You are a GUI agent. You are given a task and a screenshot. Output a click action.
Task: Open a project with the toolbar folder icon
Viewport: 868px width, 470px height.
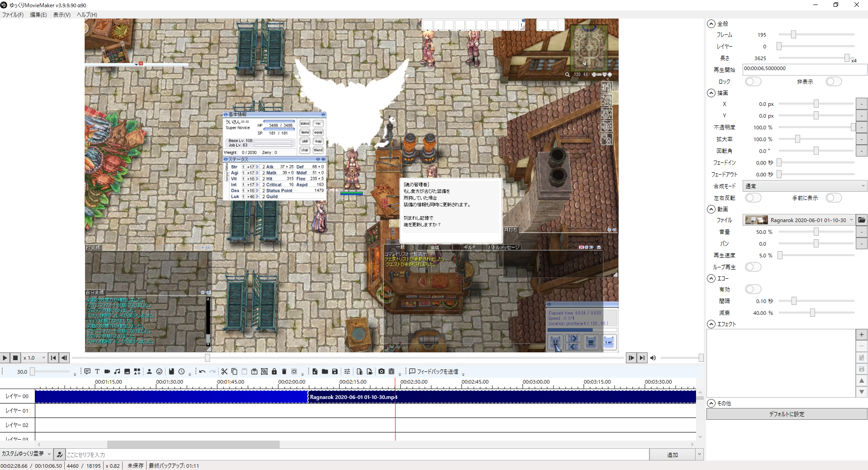pyautogui.click(x=325, y=371)
